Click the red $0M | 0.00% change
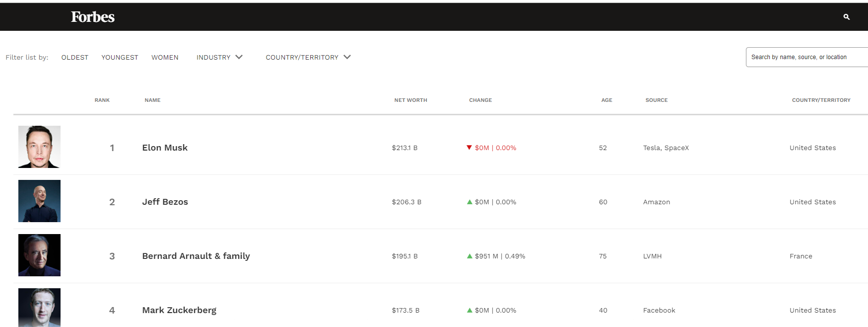 click(495, 148)
